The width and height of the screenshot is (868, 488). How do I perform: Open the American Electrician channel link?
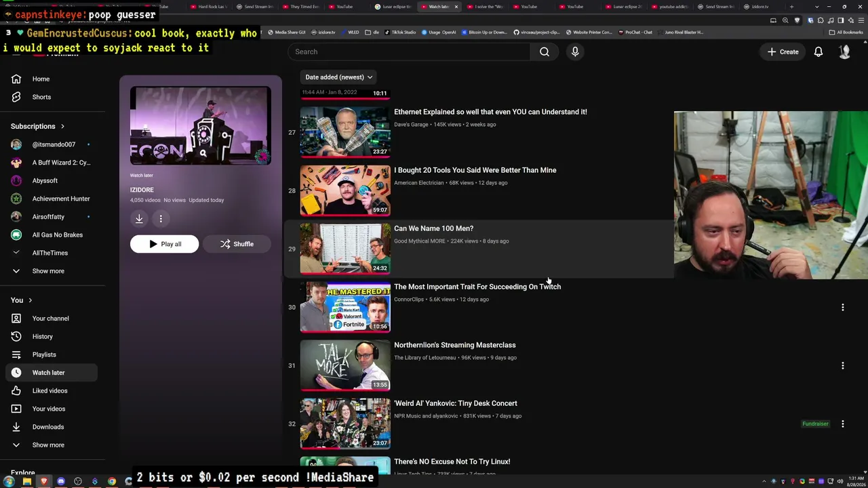418,183
